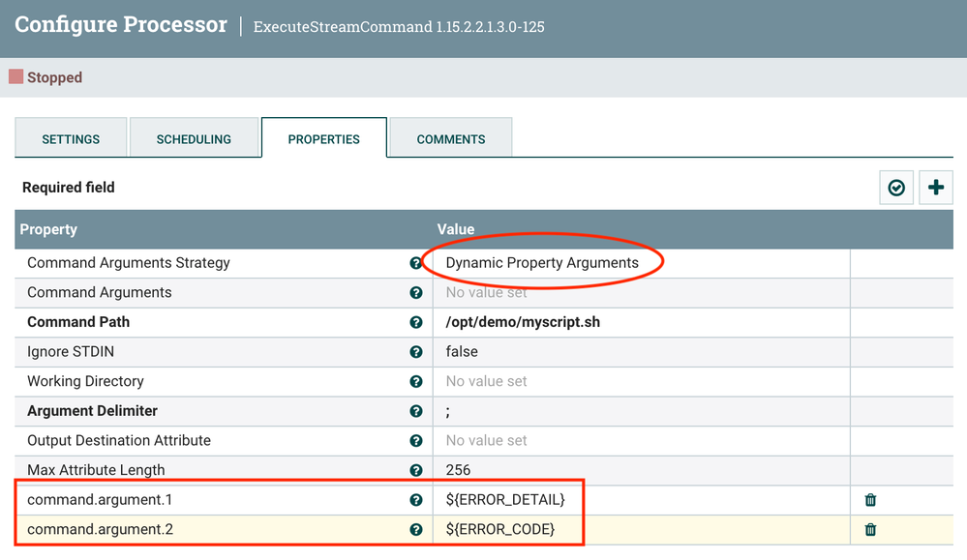Click the verify properties checkmark button
This screenshot has width=967, height=560.
coord(896,188)
